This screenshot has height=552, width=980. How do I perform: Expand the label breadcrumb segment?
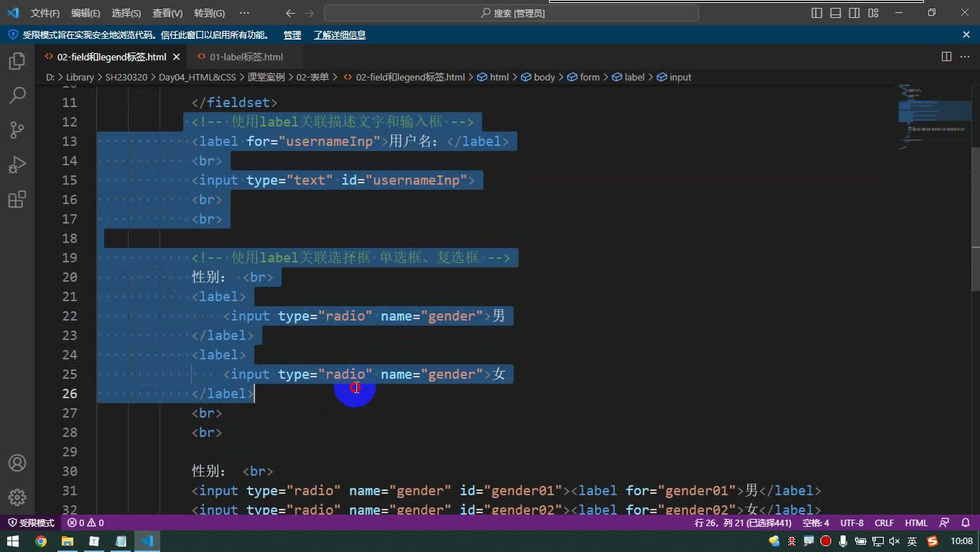tap(629, 77)
